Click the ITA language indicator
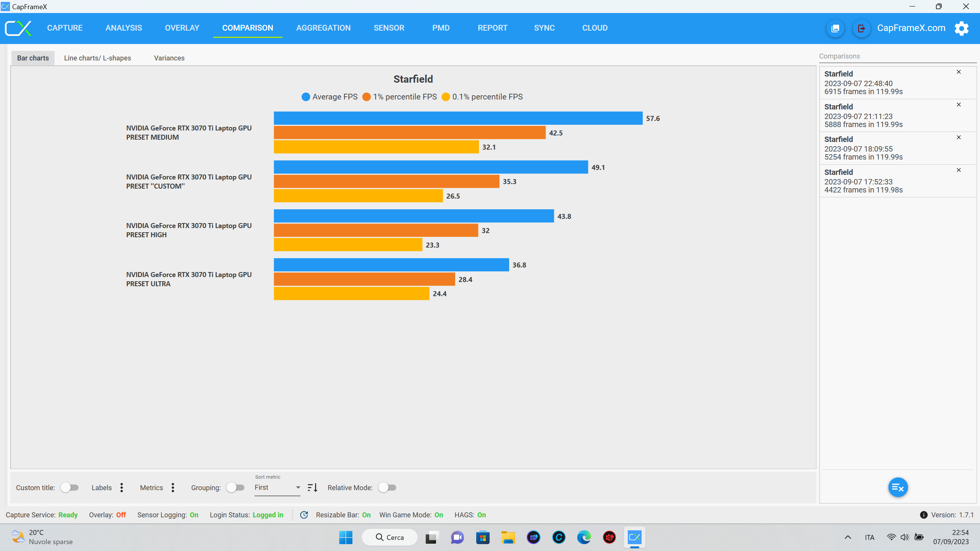Image resolution: width=980 pixels, height=551 pixels. click(x=869, y=537)
